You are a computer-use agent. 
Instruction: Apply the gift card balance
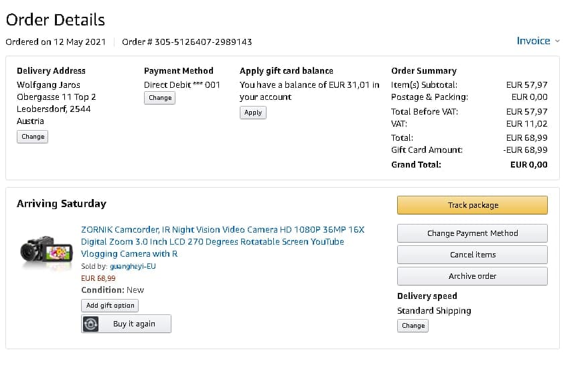253,113
